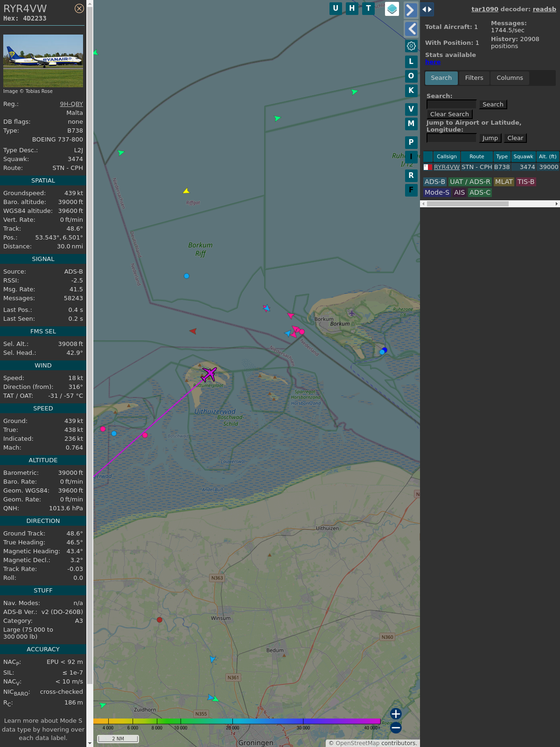The width and height of the screenshot is (560, 747).
Task: Open registration 9H-QBY link
Action: 71,104
